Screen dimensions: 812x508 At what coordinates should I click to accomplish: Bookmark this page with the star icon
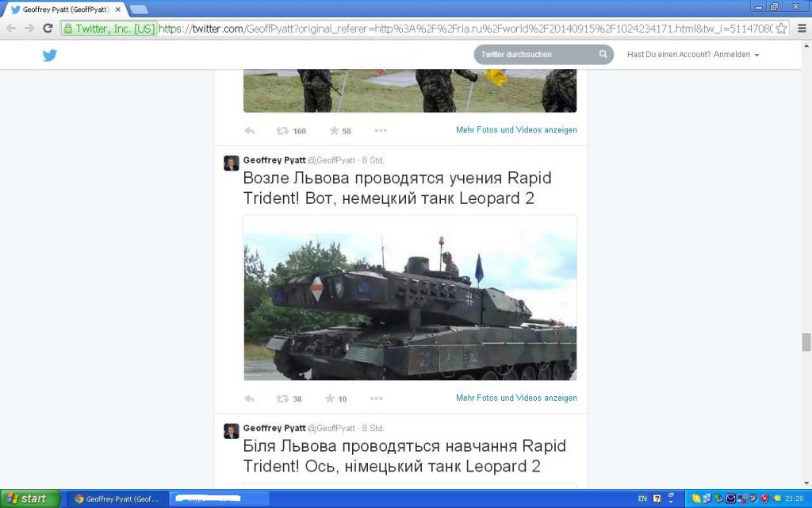(x=781, y=29)
